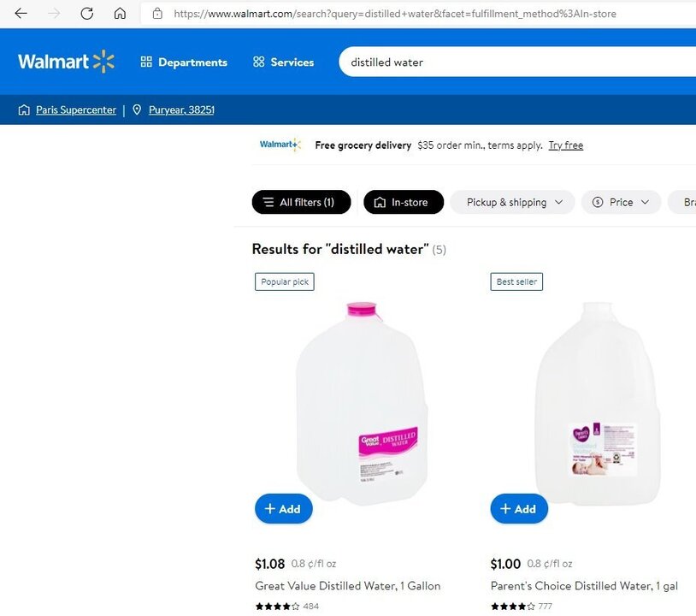This screenshot has width=696, height=616.
Task: Add Parent's Choice Distilled Water to cart
Action: tap(518, 509)
